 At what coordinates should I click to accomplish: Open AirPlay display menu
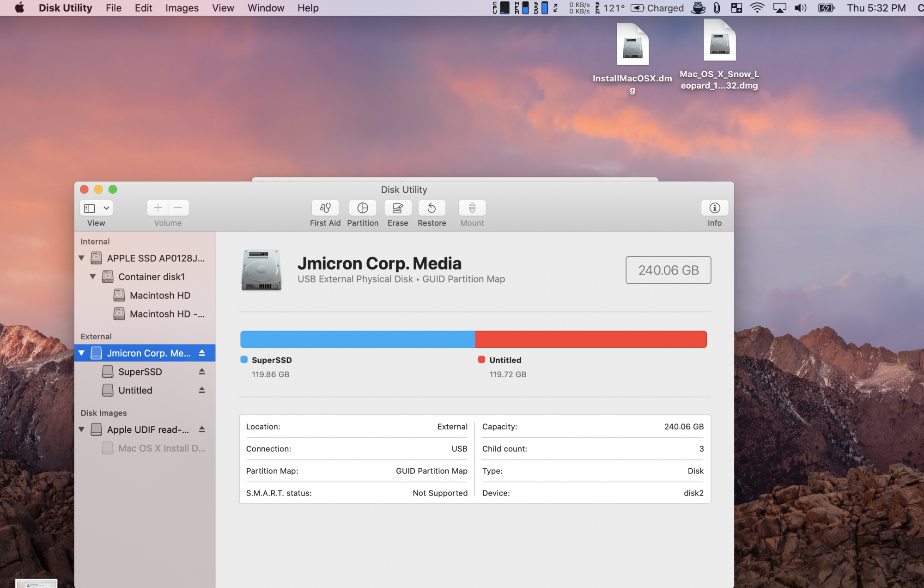(x=779, y=8)
